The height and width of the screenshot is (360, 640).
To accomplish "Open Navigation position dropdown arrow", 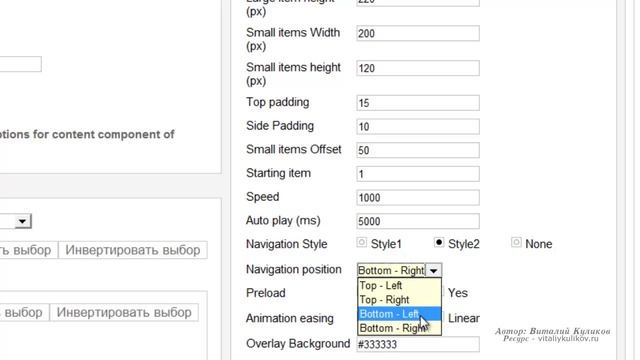I will [x=433, y=270].
